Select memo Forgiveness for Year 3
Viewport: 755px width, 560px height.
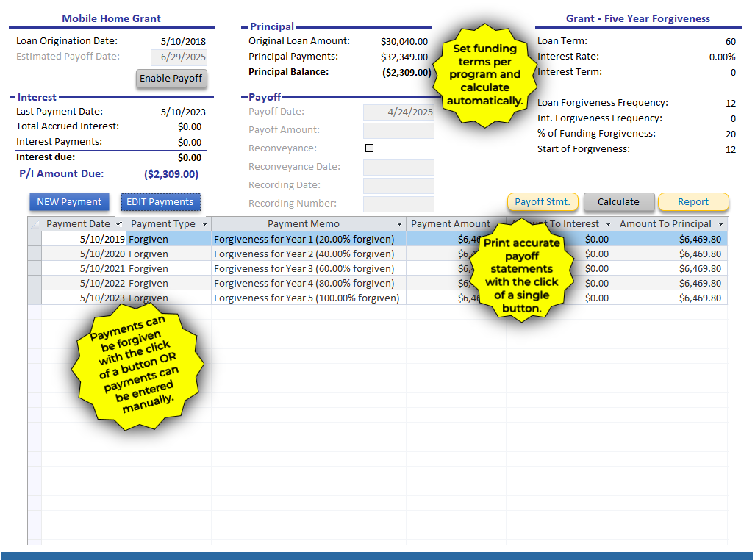click(309, 269)
